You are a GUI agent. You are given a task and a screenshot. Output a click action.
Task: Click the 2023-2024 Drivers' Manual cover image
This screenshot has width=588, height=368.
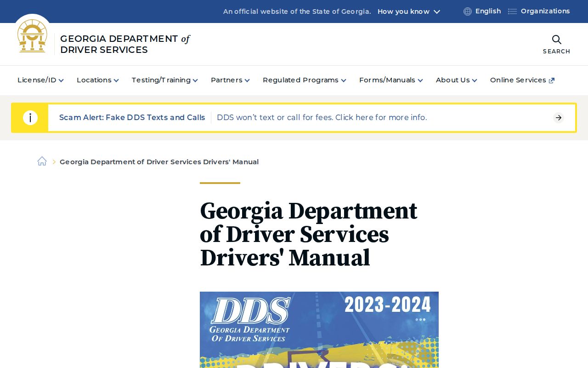pos(319,330)
